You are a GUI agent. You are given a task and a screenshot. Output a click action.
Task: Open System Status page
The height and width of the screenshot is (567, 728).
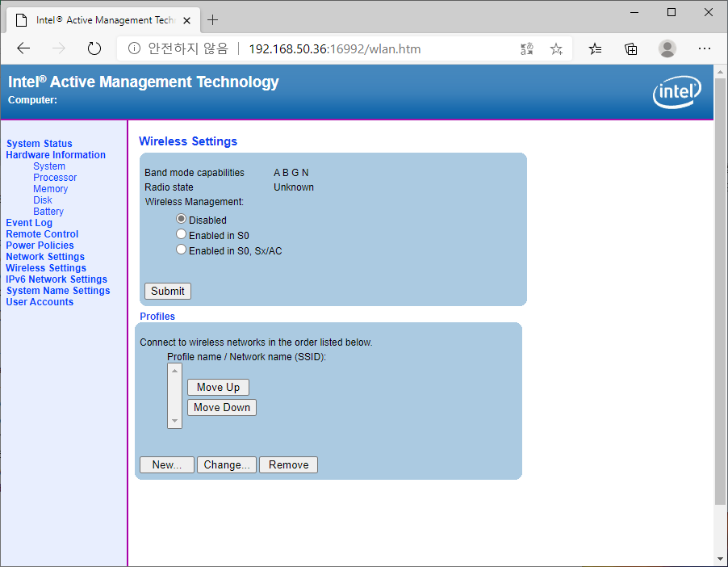[40, 144]
